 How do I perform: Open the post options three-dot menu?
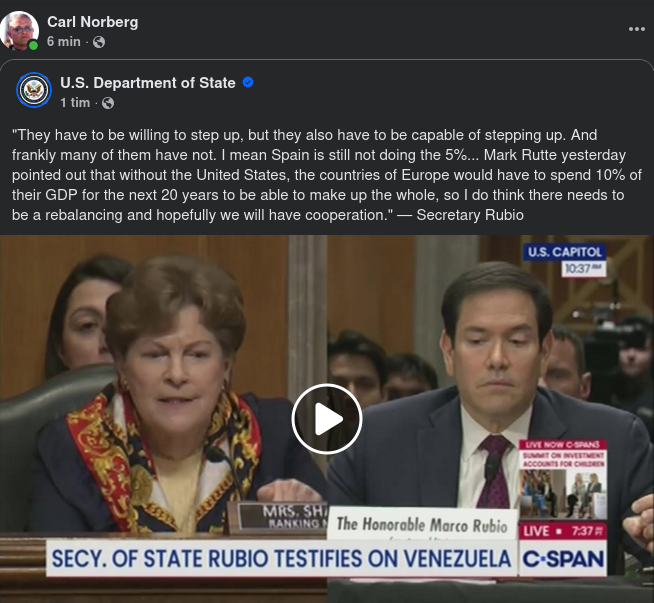[x=637, y=30]
